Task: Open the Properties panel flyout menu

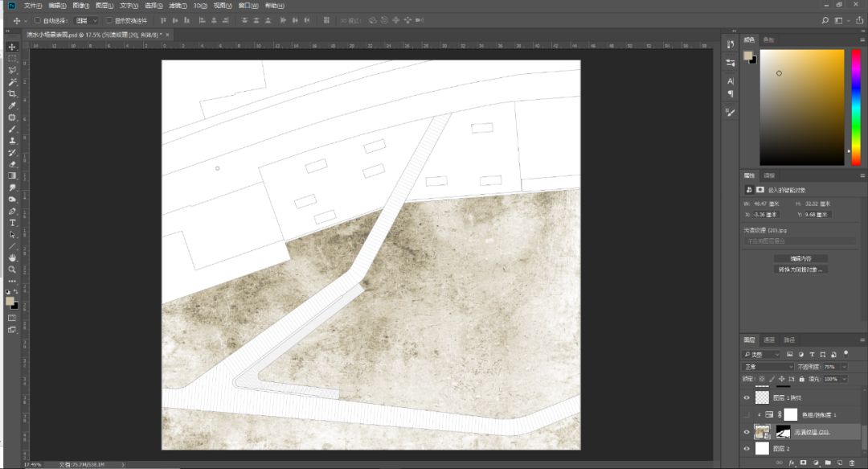Action: (862, 175)
